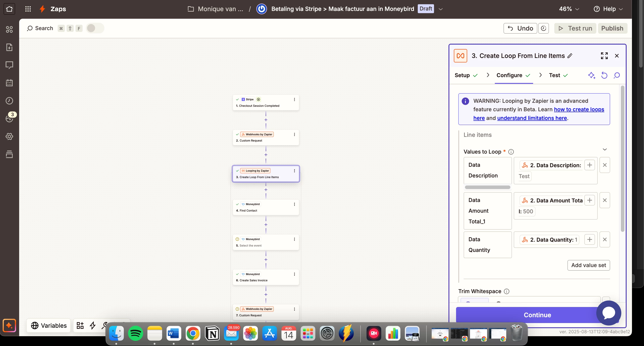Select step 7 Custom Request webhook
644x346 pixels.
coord(266,312)
